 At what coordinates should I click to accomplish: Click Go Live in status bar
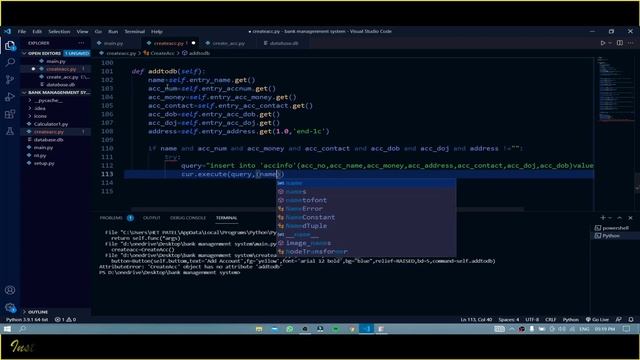click(597, 320)
